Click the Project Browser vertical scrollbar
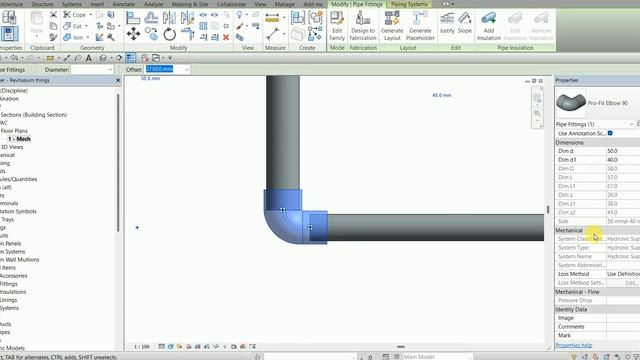The width and height of the screenshot is (640, 360). click(x=118, y=163)
